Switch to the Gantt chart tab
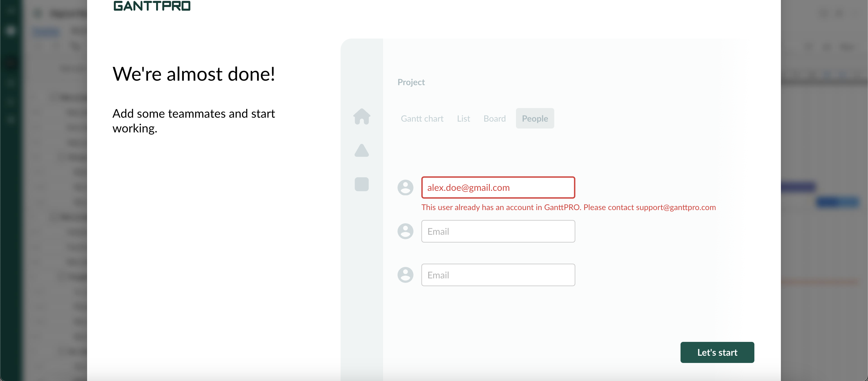Screen dimensions: 868x381 click(422, 118)
